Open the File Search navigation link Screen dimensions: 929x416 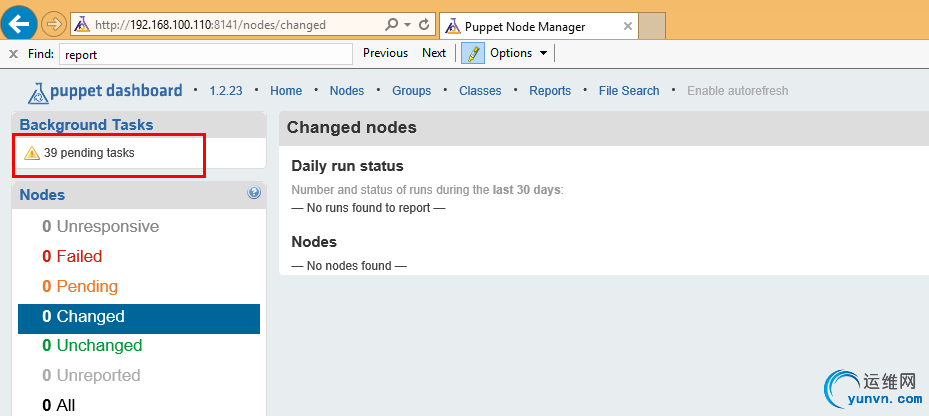click(629, 91)
